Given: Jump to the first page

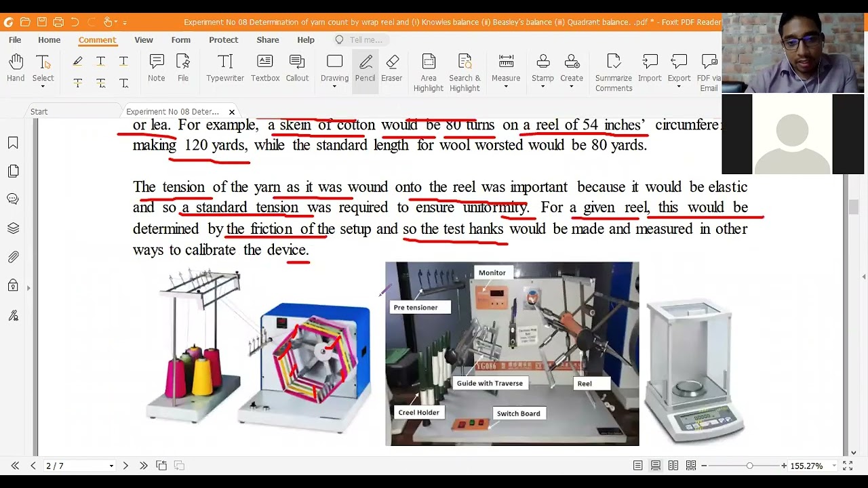Looking at the screenshot, I should (x=15, y=466).
